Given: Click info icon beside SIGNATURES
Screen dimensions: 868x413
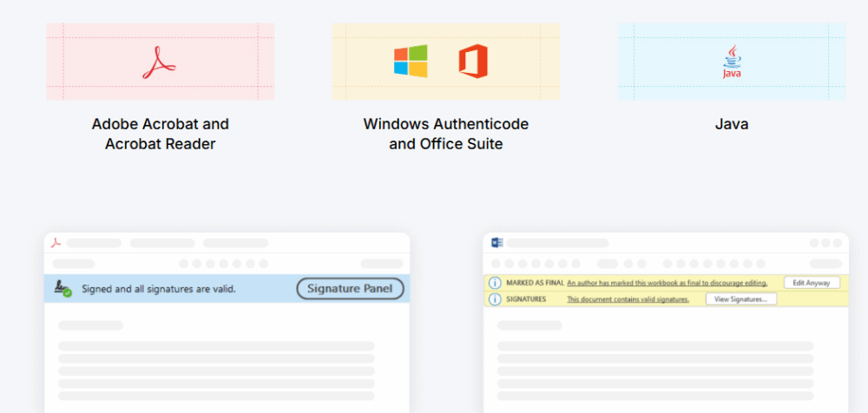Looking at the screenshot, I should tap(495, 299).
